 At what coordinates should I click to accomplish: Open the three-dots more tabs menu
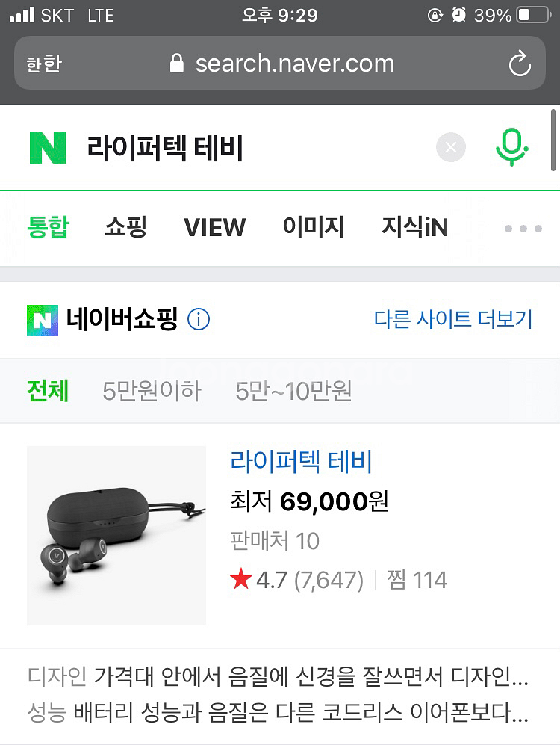[x=523, y=229]
